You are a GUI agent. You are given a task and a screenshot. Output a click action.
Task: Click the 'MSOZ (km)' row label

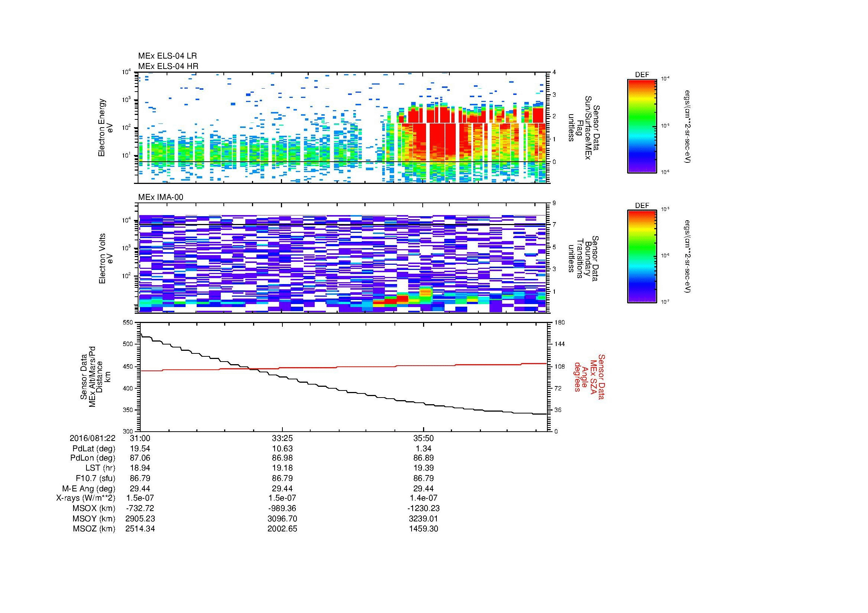94,529
